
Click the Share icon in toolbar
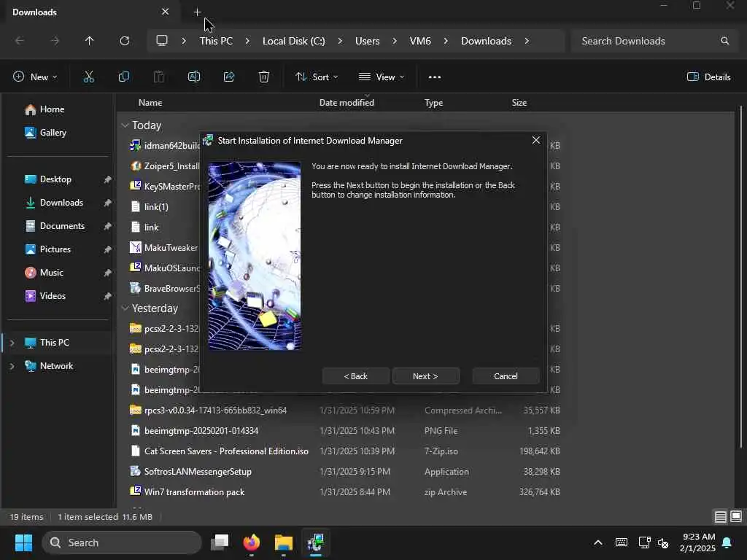pyautogui.click(x=229, y=77)
